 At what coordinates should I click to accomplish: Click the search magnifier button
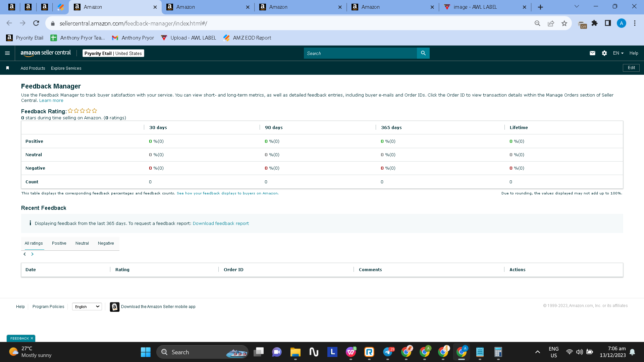(423, 53)
